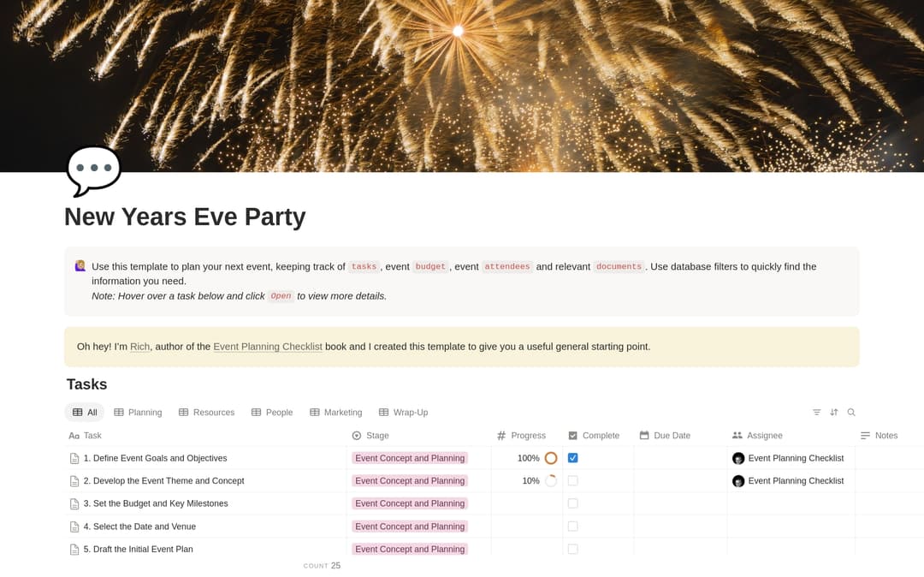Check Complete for Set the Budget task
The width and height of the screenshot is (924, 577).
coord(572,503)
